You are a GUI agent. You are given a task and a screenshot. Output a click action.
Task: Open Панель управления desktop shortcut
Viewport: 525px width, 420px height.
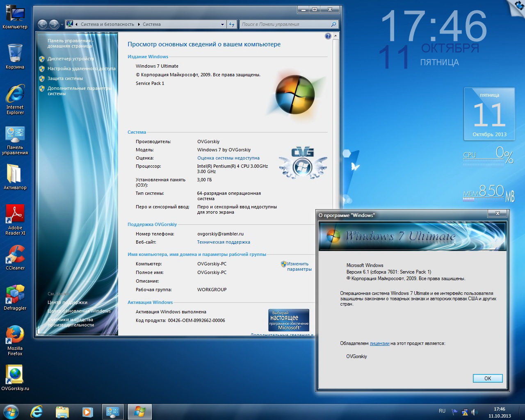[15, 140]
